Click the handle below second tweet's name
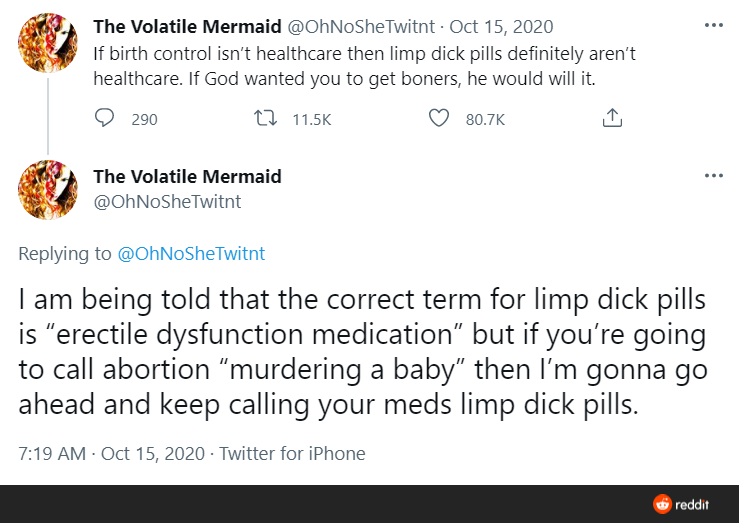This screenshot has width=739, height=523. (167, 201)
